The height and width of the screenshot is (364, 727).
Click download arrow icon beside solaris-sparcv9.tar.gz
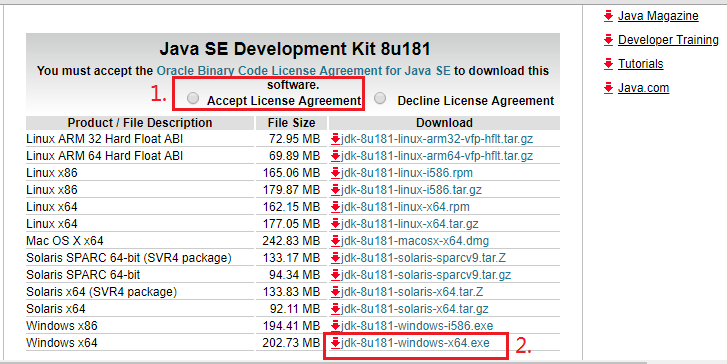pyautogui.click(x=335, y=275)
